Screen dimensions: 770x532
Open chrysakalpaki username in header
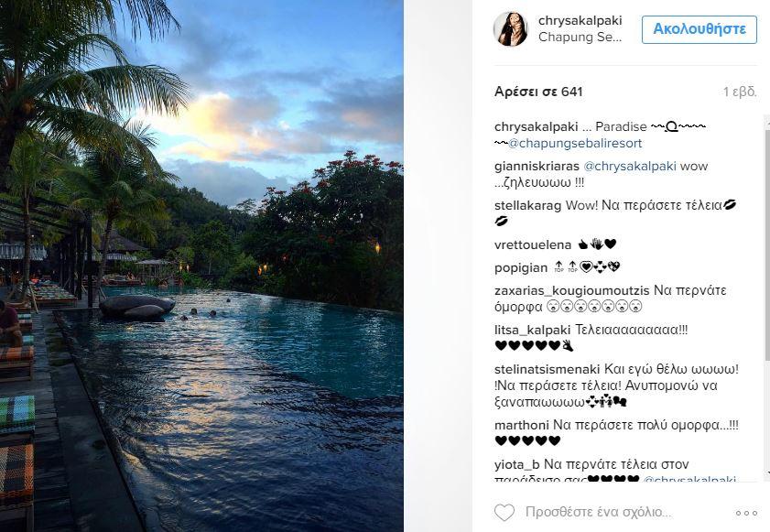coord(581,20)
